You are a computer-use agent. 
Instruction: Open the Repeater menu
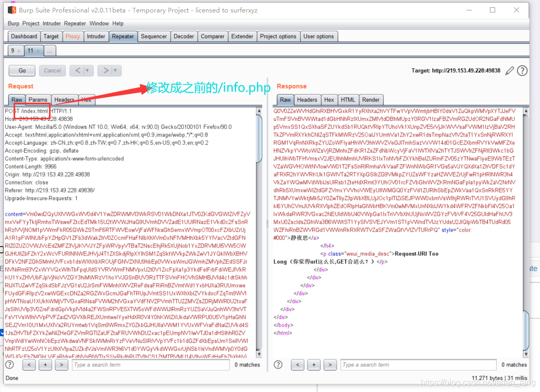click(x=75, y=23)
